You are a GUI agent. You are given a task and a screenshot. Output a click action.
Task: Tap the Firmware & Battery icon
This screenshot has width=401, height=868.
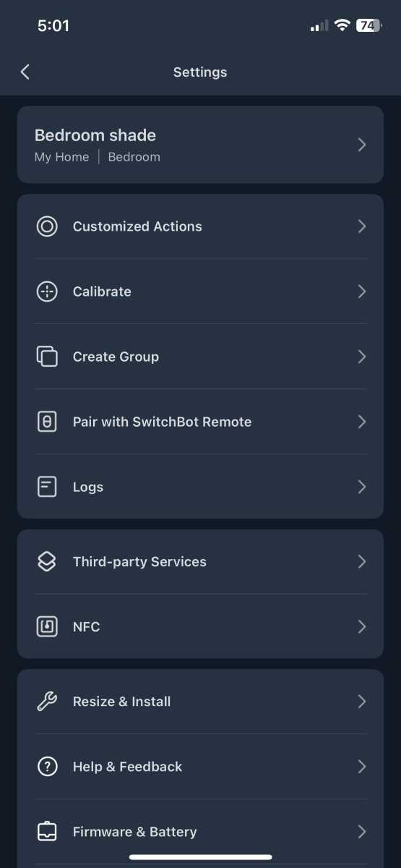coord(47,831)
